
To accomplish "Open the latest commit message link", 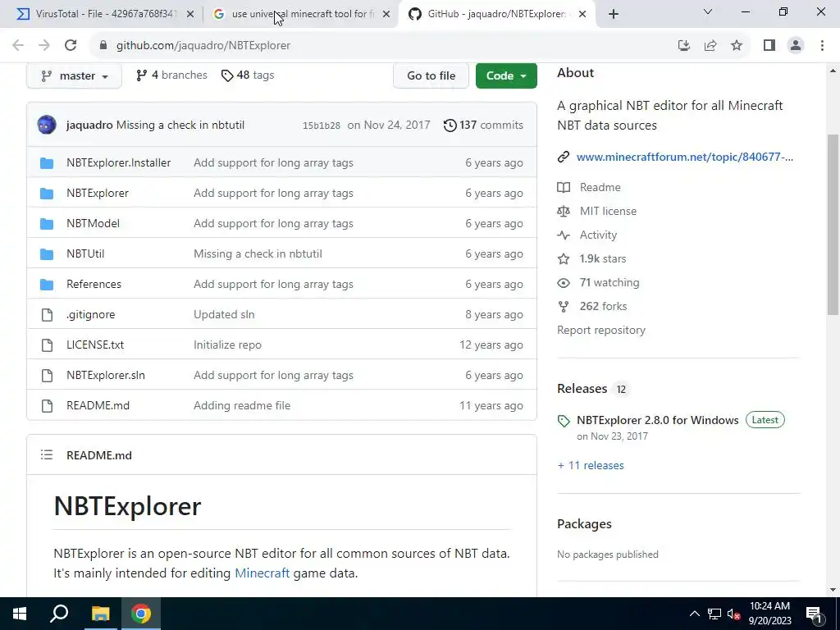I will tap(180, 125).
